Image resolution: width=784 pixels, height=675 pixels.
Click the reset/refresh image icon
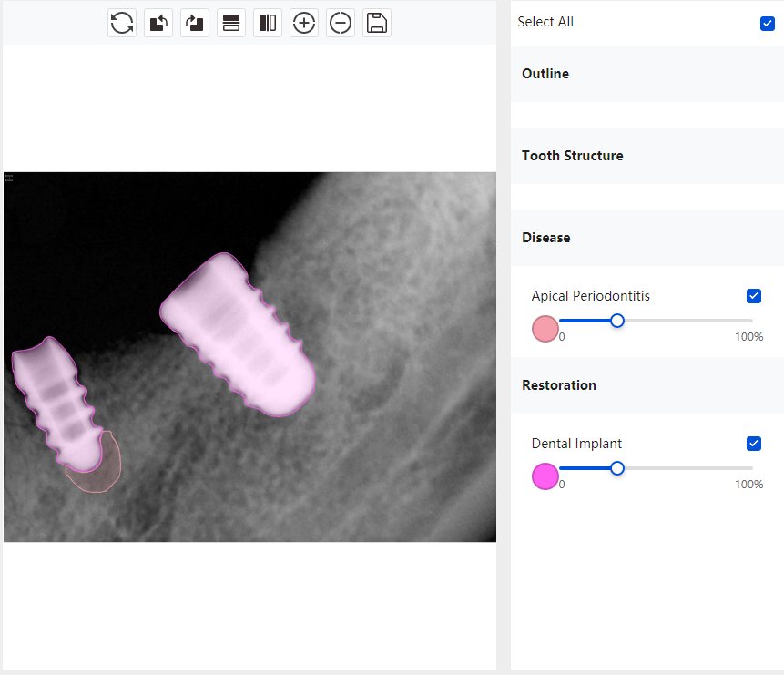(122, 24)
